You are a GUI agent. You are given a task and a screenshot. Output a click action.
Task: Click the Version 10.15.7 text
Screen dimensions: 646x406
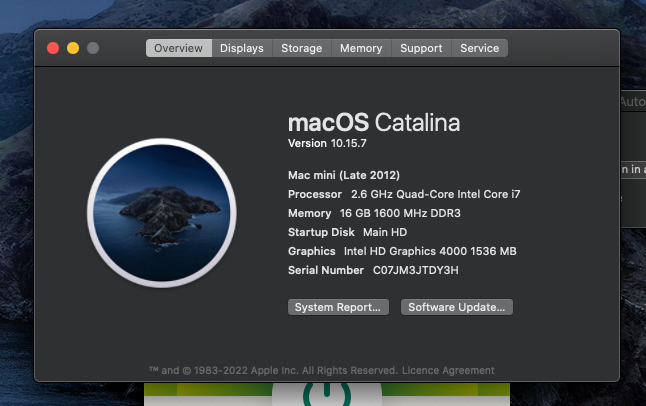pyautogui.click(x=327, y=143)
